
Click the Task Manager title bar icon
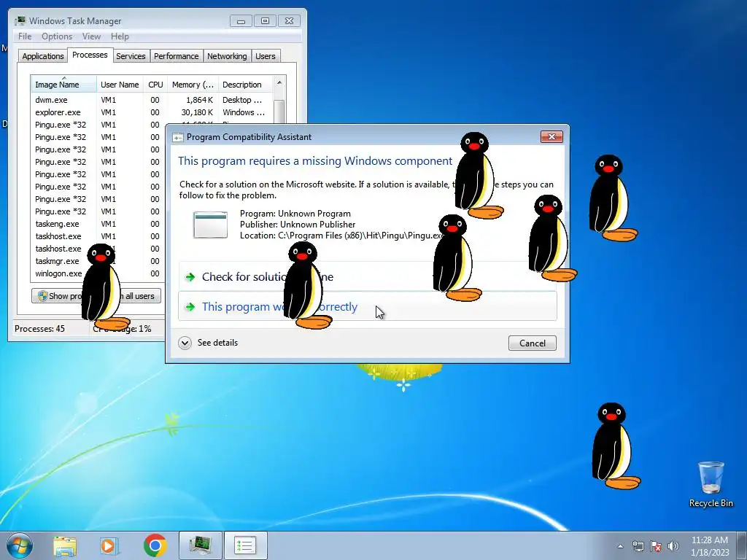[x=20, y=21]
